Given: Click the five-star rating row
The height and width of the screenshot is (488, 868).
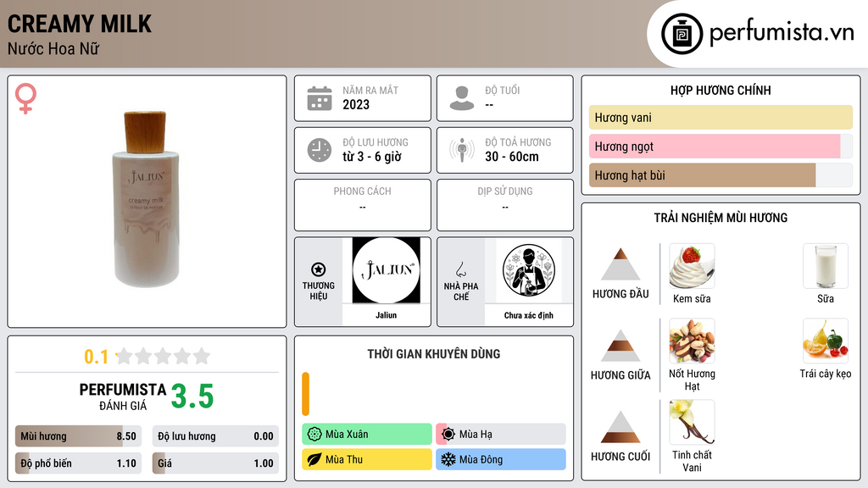Looking at the screenshot, I should (163, 357).
